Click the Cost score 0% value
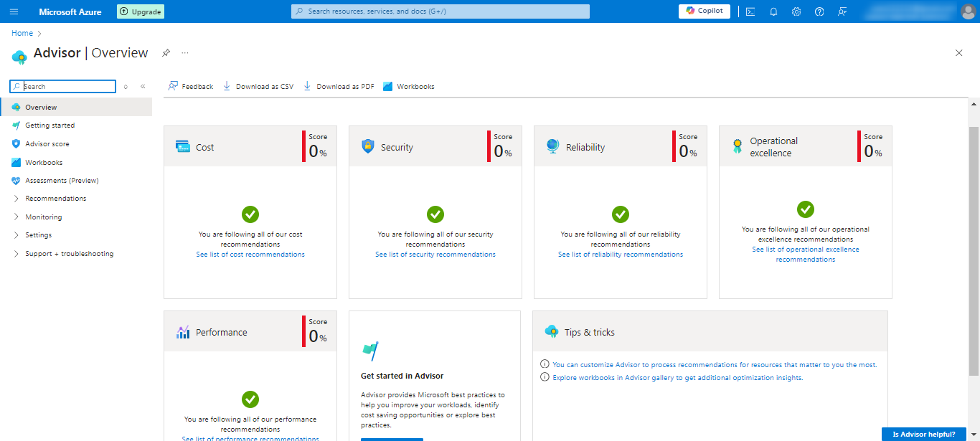This screenshot has height=441, width=980. tap(318, 151)
